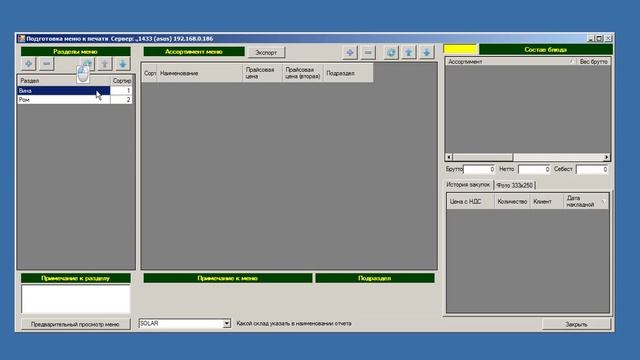Click the Вес брутто column header
This screenshot has width=640, height=360.
[x=593, y=62]
